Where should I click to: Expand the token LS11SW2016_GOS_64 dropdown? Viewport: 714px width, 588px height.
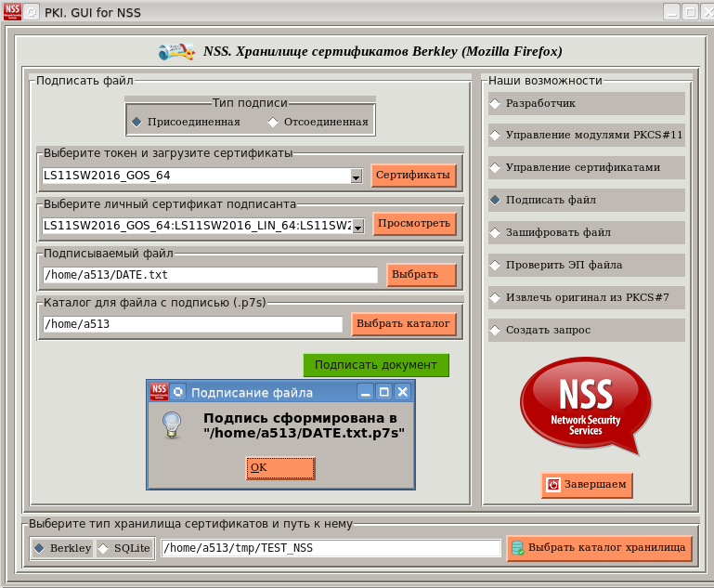(x=356, y=176)
